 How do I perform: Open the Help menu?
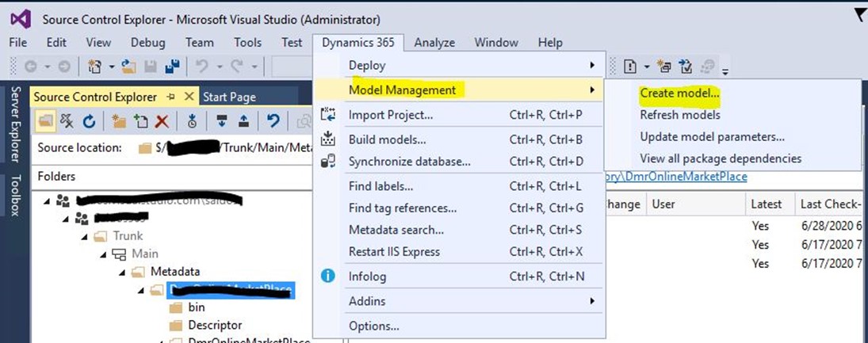[x=550, y=43]
